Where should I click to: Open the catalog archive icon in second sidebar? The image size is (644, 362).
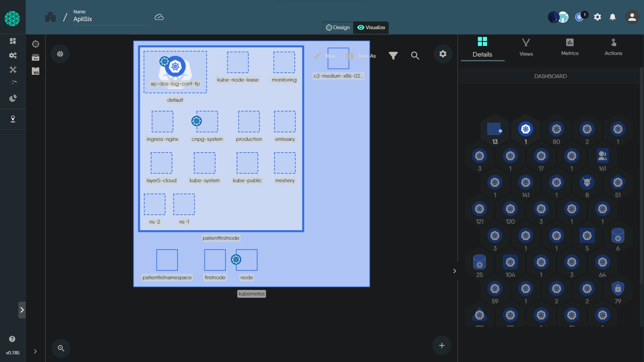point(36,57)
